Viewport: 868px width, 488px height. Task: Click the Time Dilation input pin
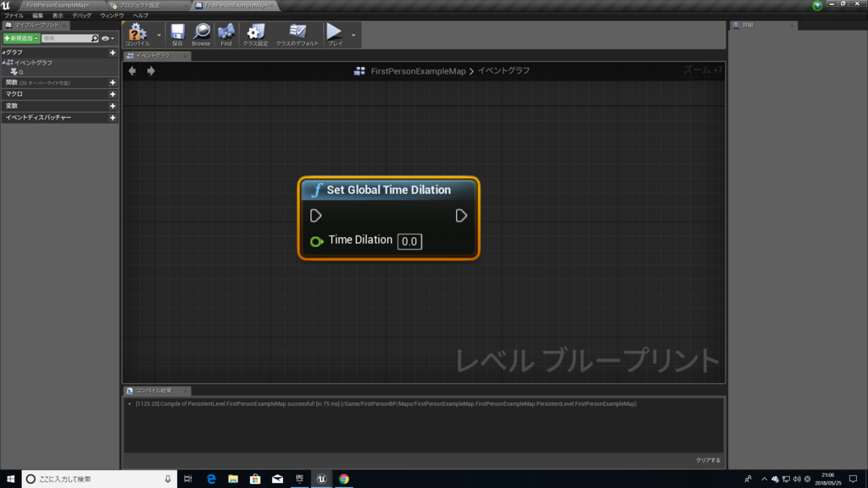click(316, 241)
